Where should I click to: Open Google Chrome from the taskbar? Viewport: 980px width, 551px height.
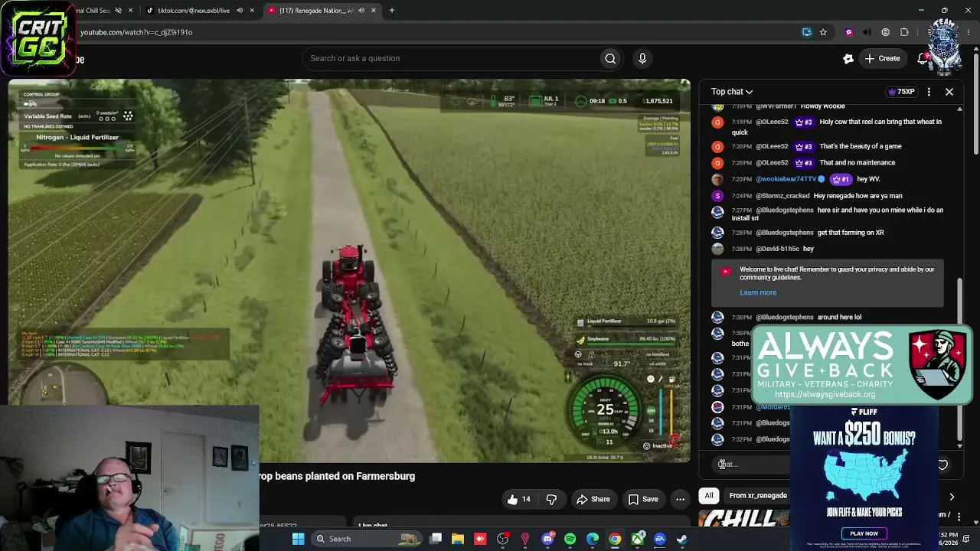tap(615, 539)
